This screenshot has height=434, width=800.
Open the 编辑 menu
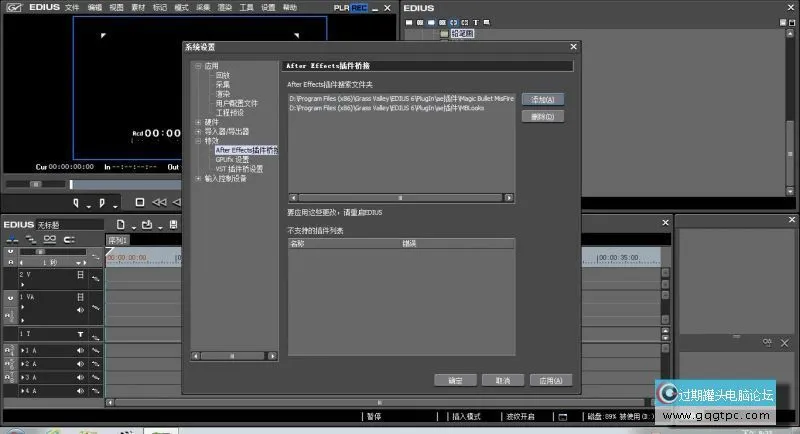(94, 8)
